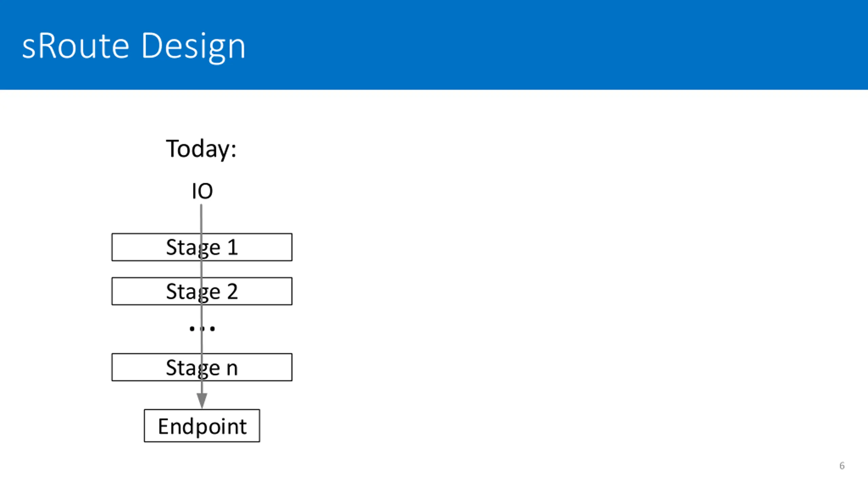The width and height of the screenshot is (868, 488).
Task: Click the arrow segment between Stage 1 and Stage 2
Action: click(x=202, y=269)
